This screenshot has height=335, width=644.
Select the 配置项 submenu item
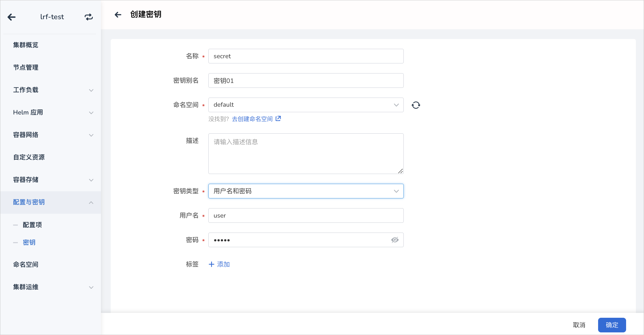pyautogui.click(x=32, y=225)
